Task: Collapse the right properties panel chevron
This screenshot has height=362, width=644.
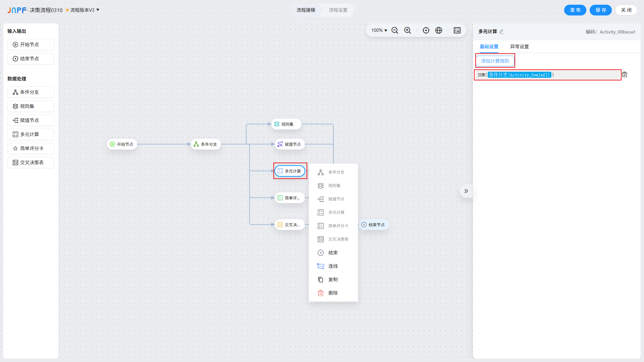Action: point(466,191)
